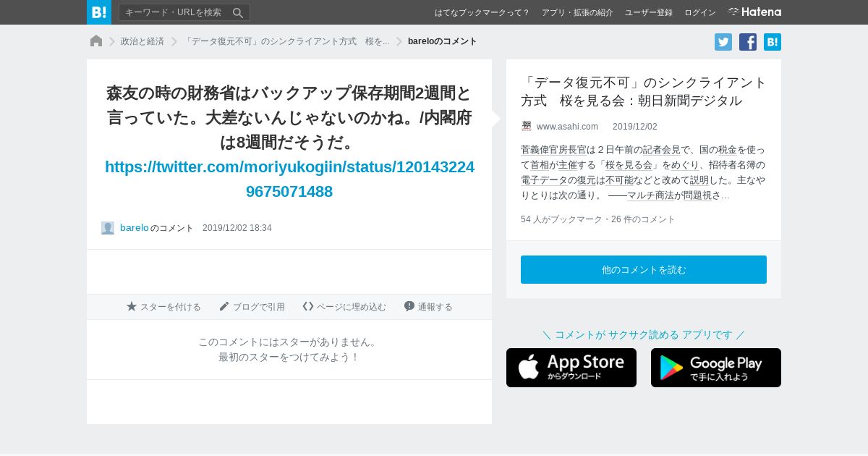Open the 54 人がブックマーク link
Image resolution: width=868 pixels, height=456 pixels.
[561, 219]
